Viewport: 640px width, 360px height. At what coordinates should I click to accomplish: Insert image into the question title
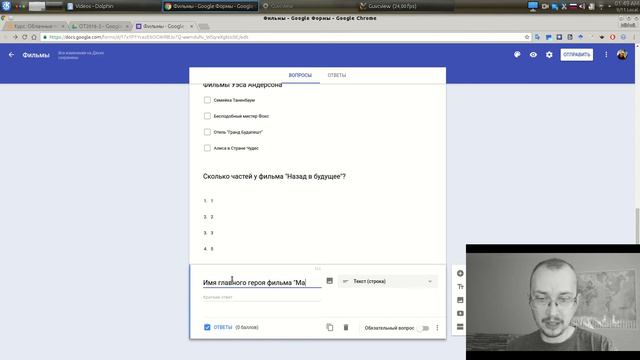pos(329,281)
